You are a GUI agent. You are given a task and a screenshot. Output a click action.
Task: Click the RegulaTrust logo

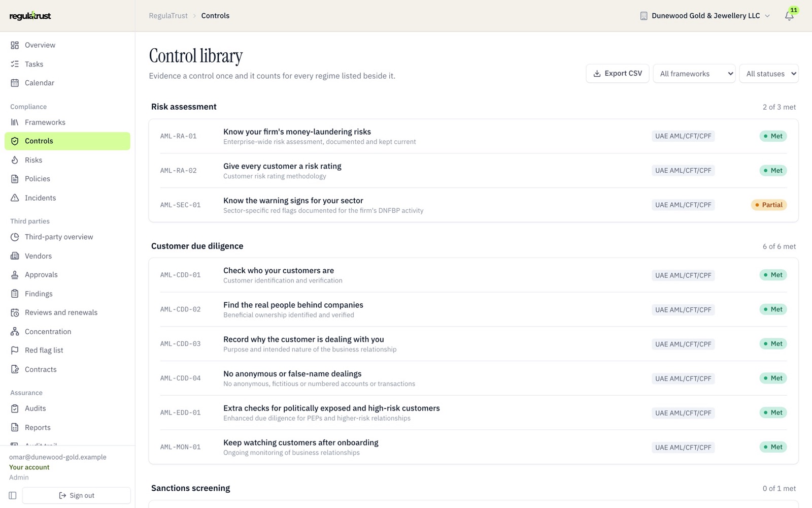(30, 16)
